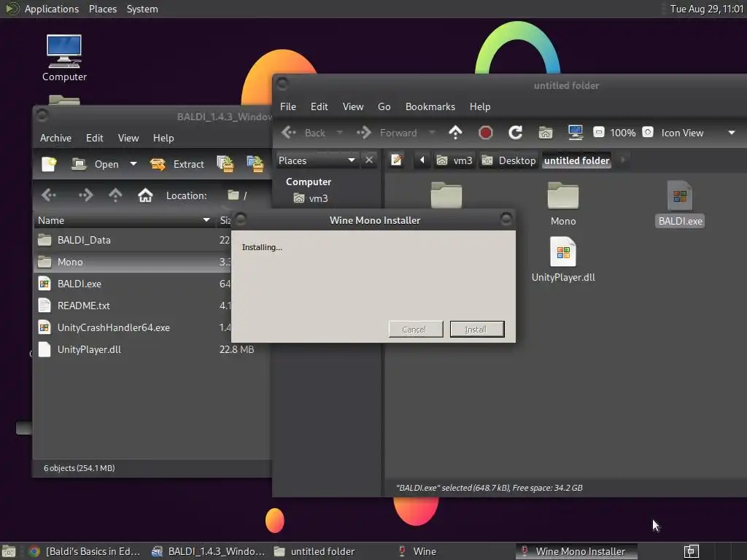The width and height of the screenshot is (747, 560).
Task: Open Edit menu in archive manager
Action: [x=94, y=138]
